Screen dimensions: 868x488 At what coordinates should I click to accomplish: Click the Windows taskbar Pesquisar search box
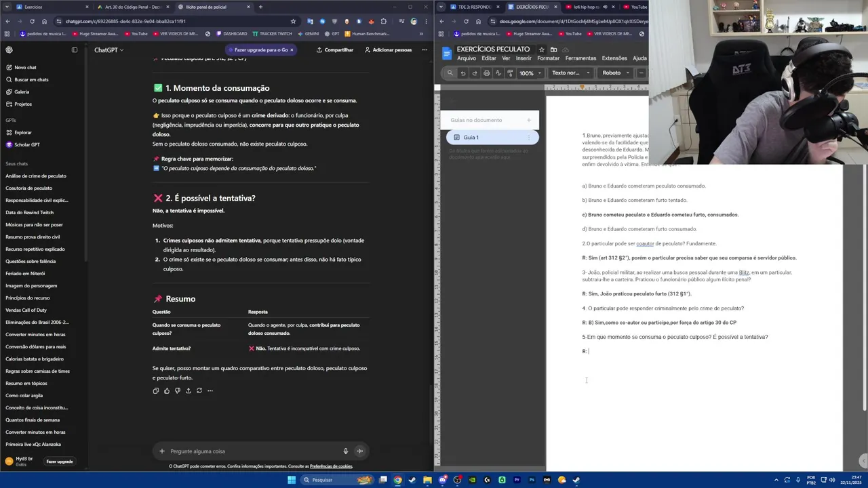337,480
